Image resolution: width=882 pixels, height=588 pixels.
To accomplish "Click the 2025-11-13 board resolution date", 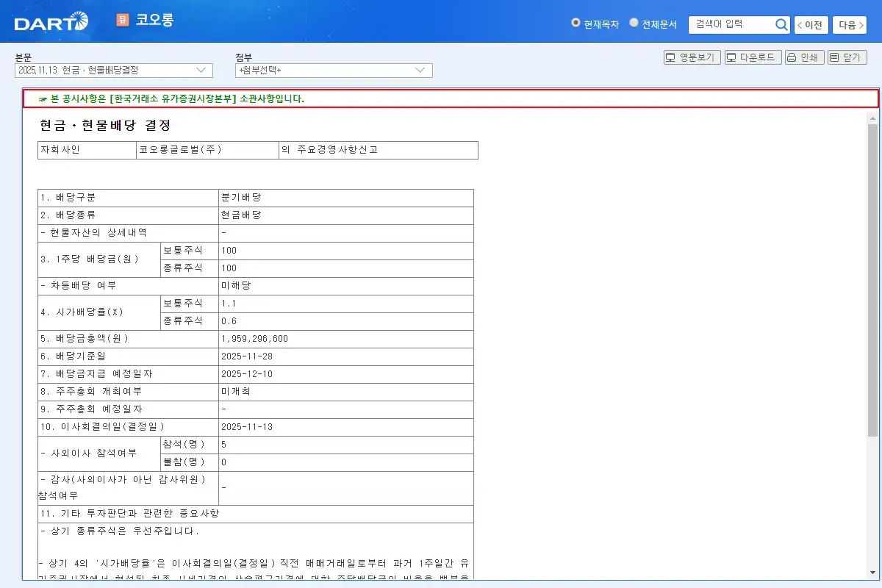I will (246, 427).
